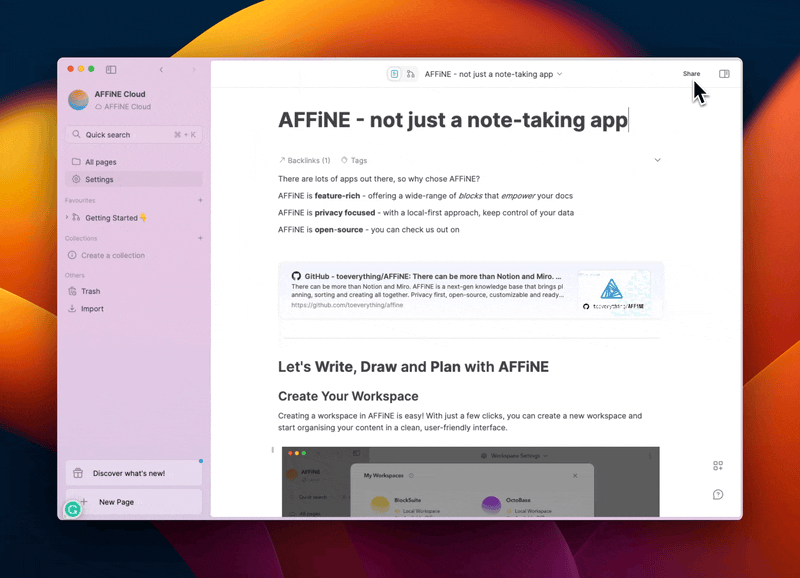Open Discover what's new card
The width and height of the screenshot is (800, 578).
click(134, 473)
